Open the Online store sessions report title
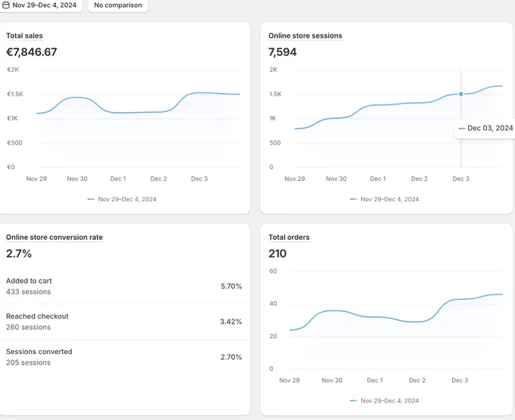515x420 pixels. pos(305,36)
